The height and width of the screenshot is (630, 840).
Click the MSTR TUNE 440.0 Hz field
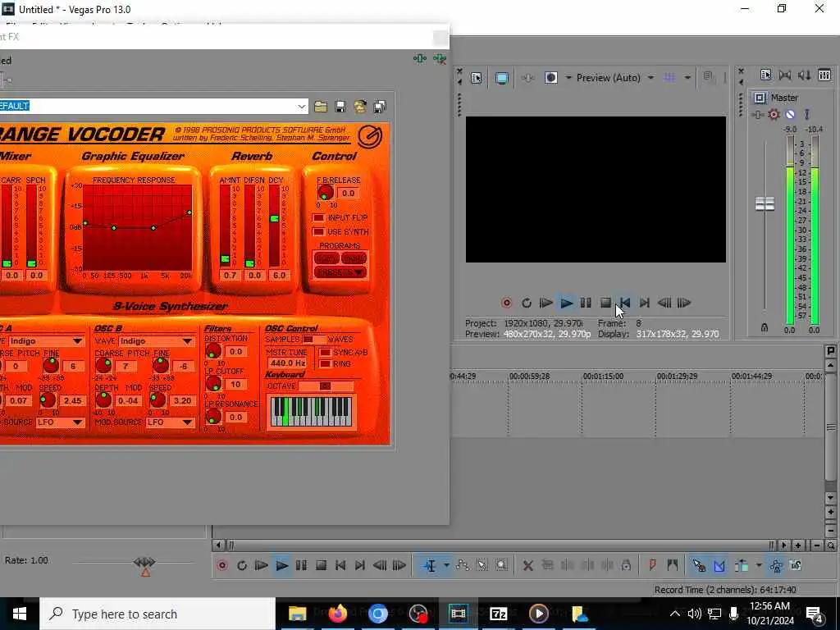pos(288,363)
